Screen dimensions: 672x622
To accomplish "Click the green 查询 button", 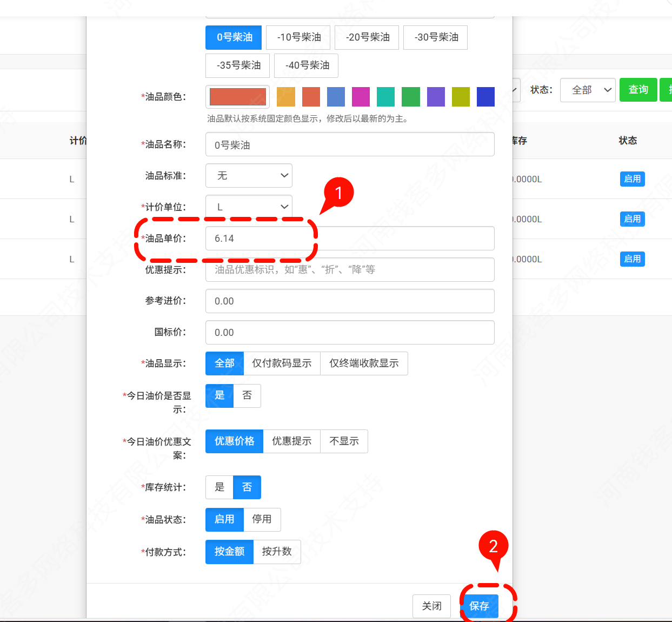I will coord(638,90).
